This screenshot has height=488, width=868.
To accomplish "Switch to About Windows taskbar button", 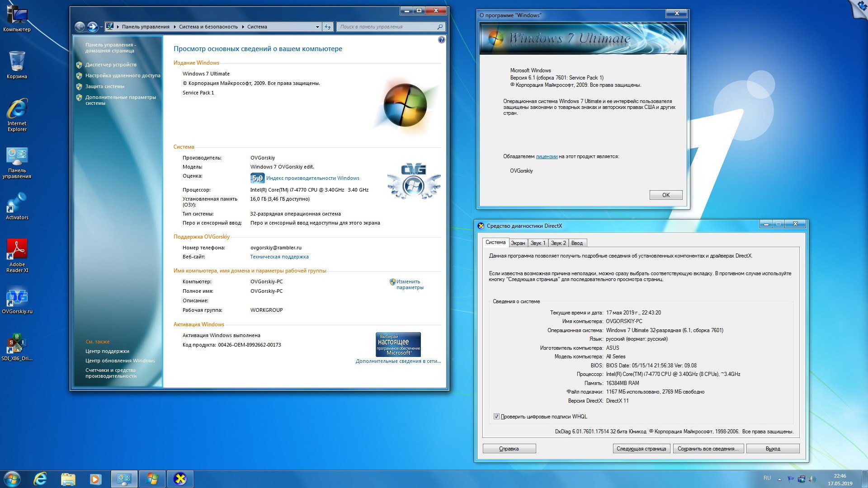I will (152, 479).
